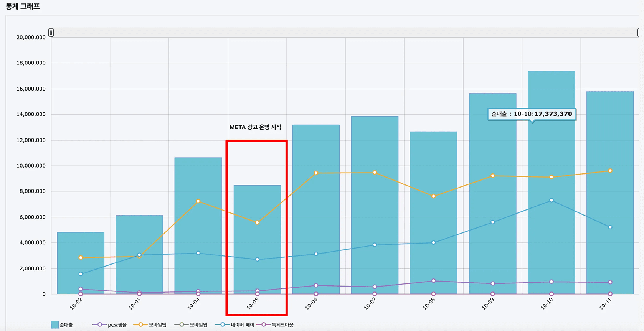Click the 모바일웹 point on 10-11
Viewport: 644px width, 331px height.
[610, 171]
